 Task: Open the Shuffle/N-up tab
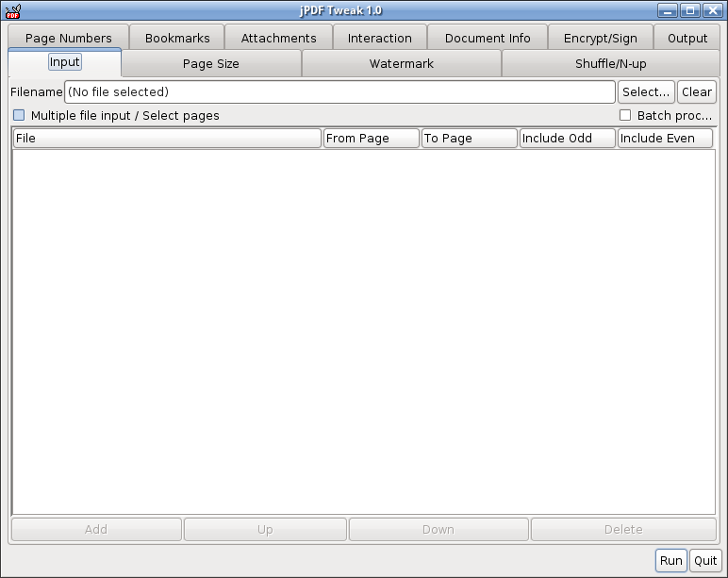coord(610,63)
